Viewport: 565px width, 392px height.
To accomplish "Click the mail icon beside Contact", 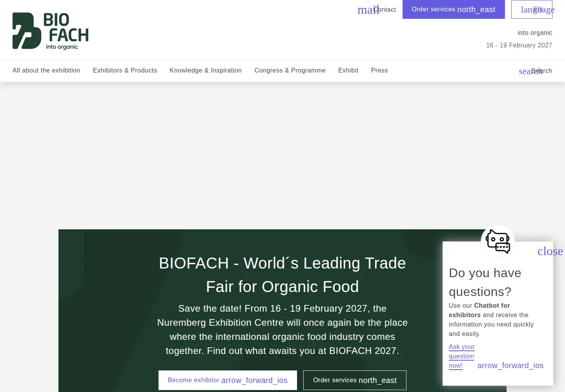I will [368, 10].
